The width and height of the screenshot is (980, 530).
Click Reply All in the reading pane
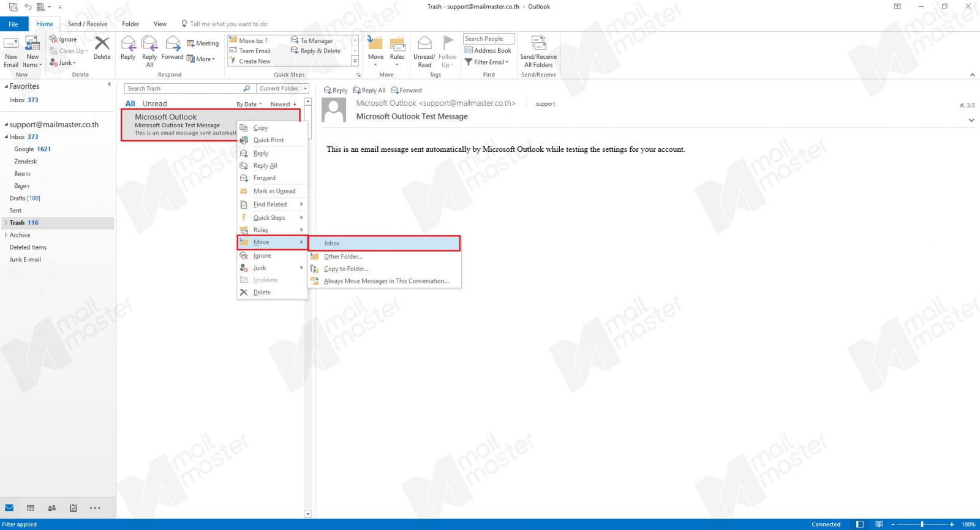click(x=369, y=91)
